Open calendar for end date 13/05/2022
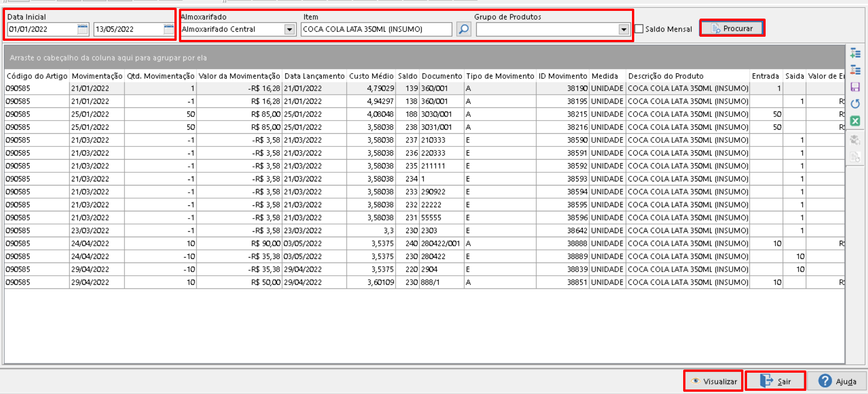This screenshot has height=394, width=868. click(x=169, y=29)
